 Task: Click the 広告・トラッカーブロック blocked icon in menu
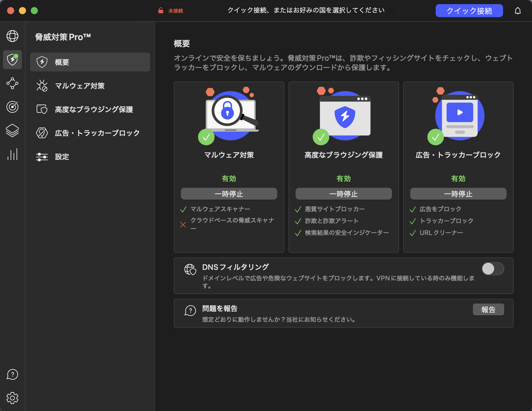[x=42, y=133]
